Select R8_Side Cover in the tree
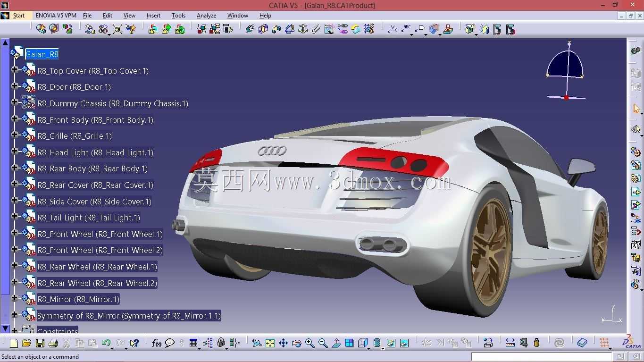This screenshot has height=362, width=644. (x=94, y=202)
